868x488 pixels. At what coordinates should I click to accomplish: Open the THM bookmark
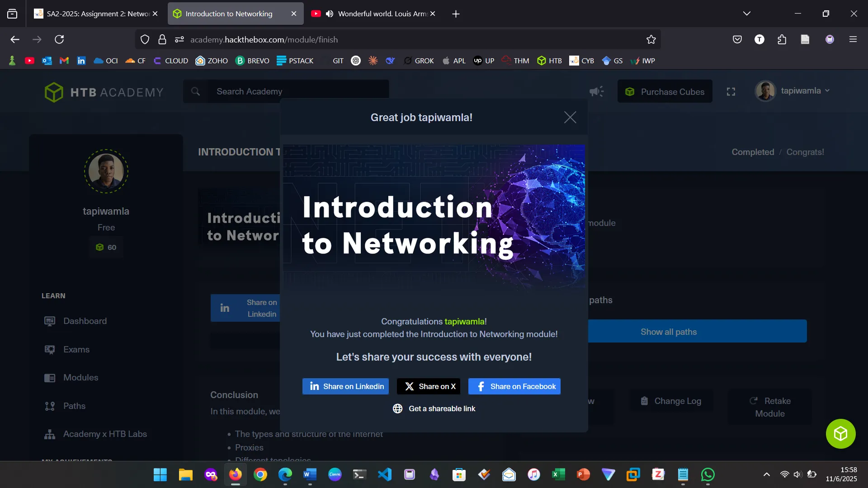pos(515,61)
